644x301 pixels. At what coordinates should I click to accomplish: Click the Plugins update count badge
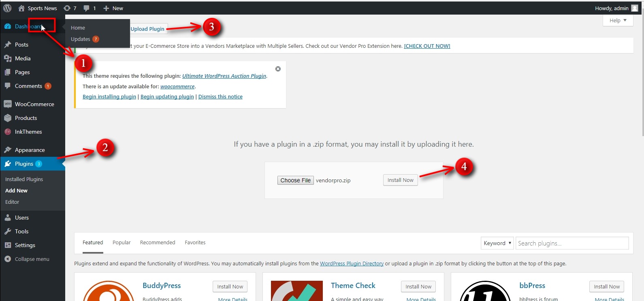(39, 164)
